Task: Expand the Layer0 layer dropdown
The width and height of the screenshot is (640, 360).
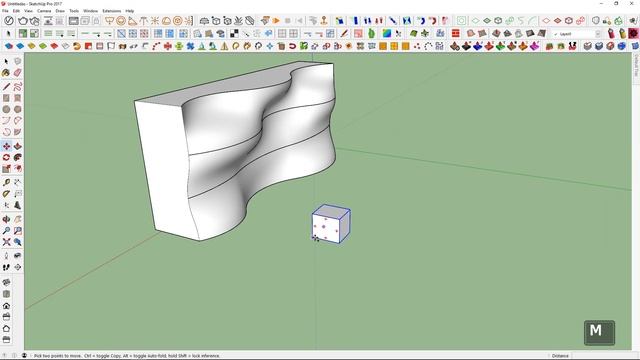Action: pyautogui.click(x=598, y=34)
